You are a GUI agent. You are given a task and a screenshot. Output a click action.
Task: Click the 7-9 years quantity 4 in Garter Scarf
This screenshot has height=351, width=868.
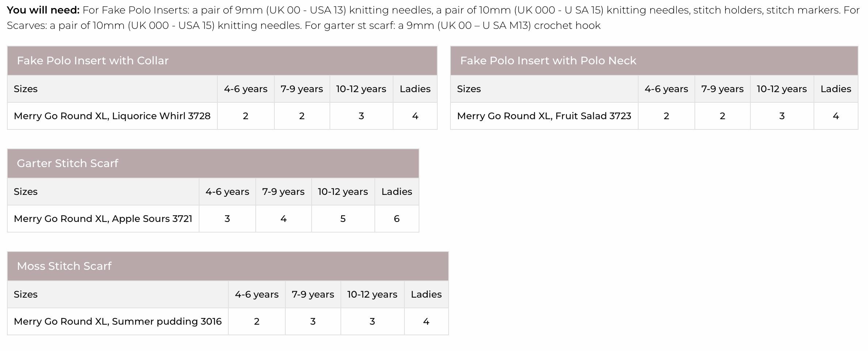coord(283,219)
